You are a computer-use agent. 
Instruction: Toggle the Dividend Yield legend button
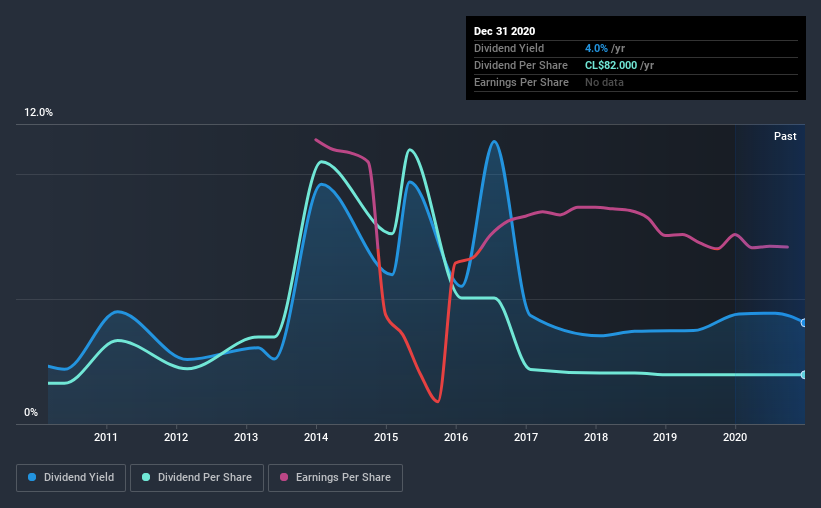[x=71, y=478]
